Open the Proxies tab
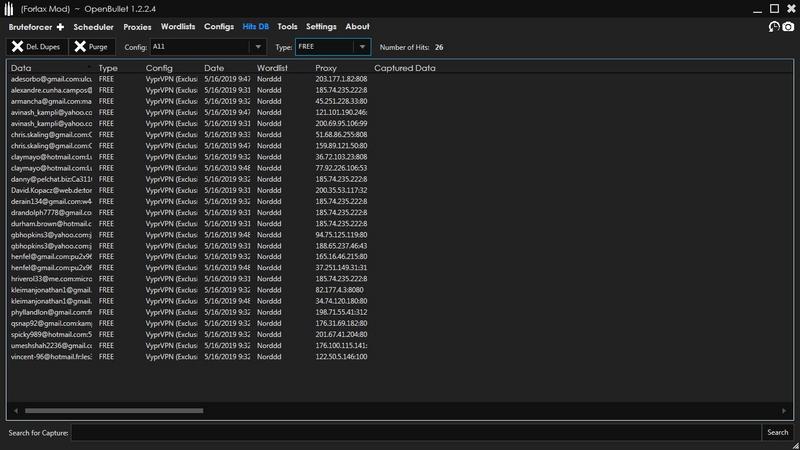Viewport: 800px width, 450px height. 137,27
